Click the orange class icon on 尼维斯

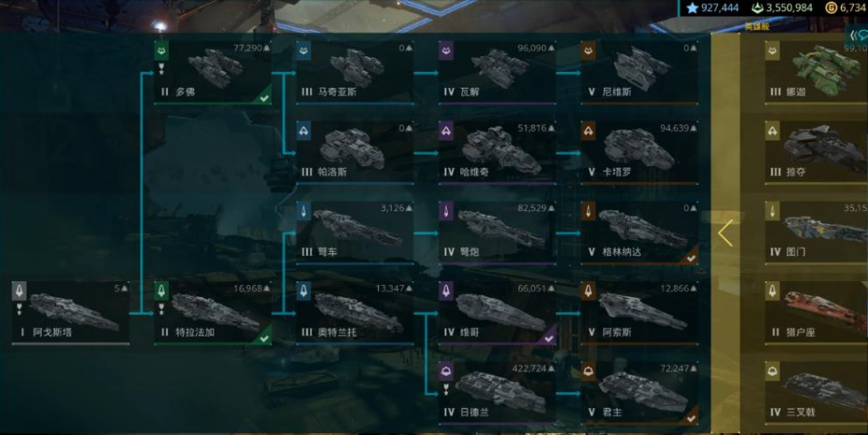589,51
